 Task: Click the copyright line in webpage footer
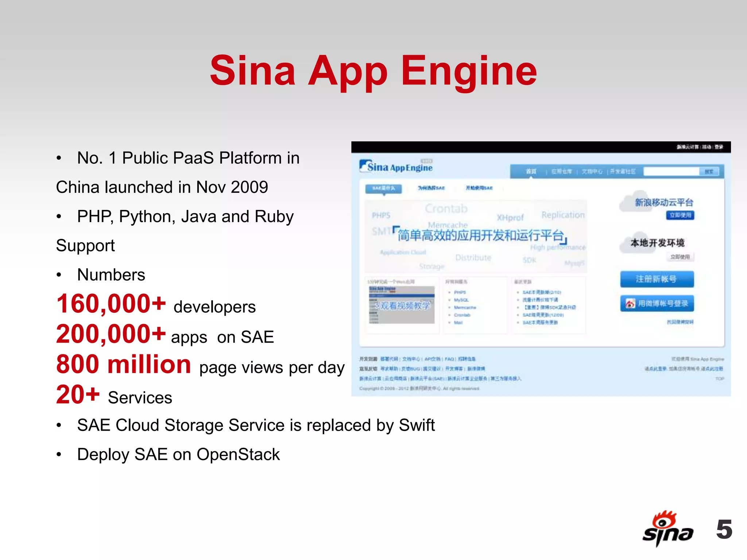coord(419,389)
